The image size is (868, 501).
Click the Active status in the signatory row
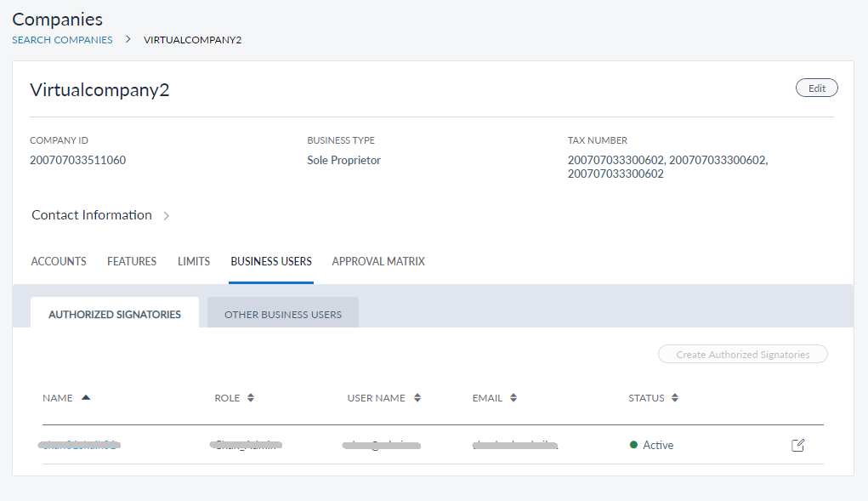tap(657, 445)
